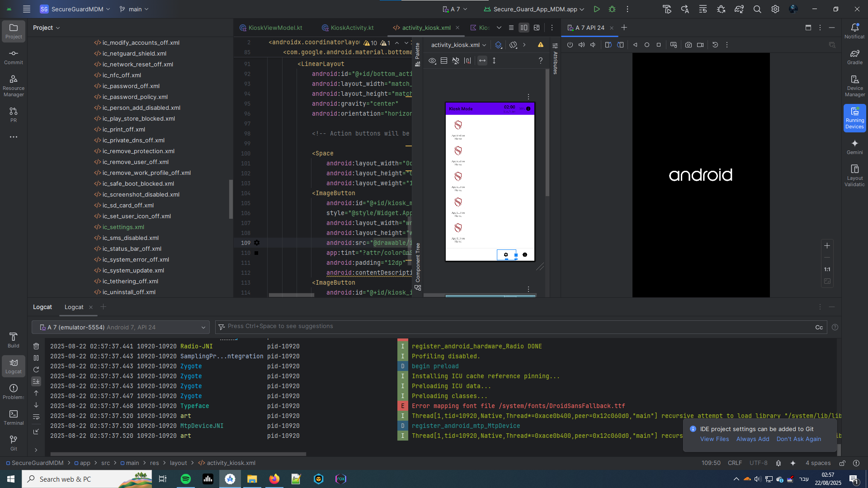
Task: Select ic_settings.xml in the project tree
Action: click(123, 227)
